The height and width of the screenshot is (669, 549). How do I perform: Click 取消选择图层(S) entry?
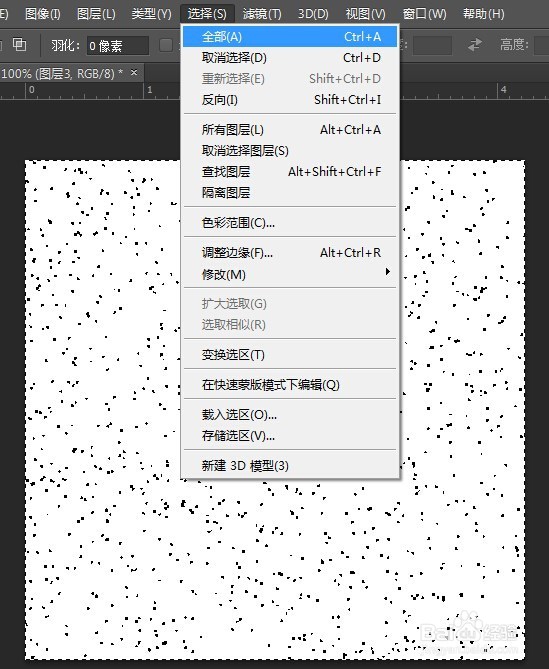pos(290,151)
